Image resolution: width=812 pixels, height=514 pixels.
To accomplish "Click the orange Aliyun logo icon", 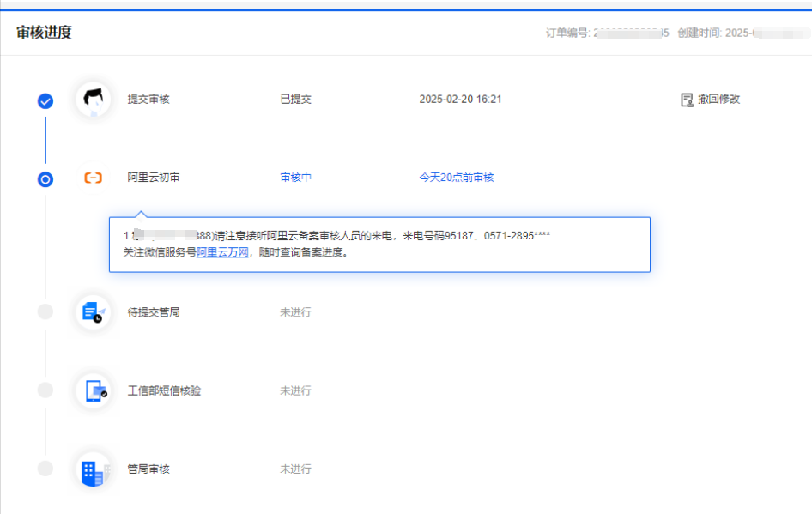I will (93, 178).
